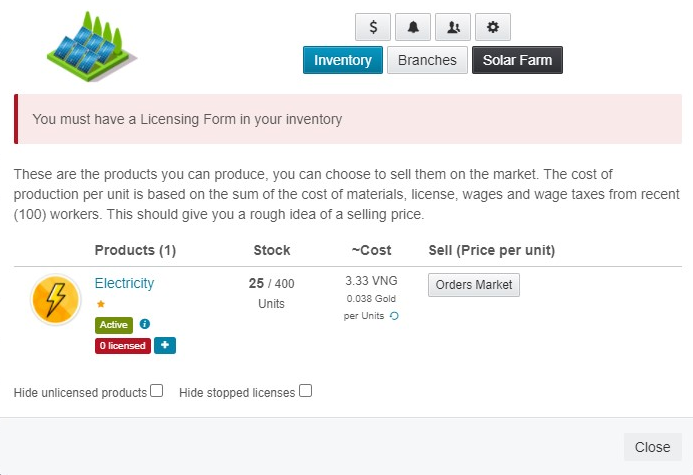Click the plus icon next to 0 licensed
The image size is (693, 475).
tap(165, 345)
